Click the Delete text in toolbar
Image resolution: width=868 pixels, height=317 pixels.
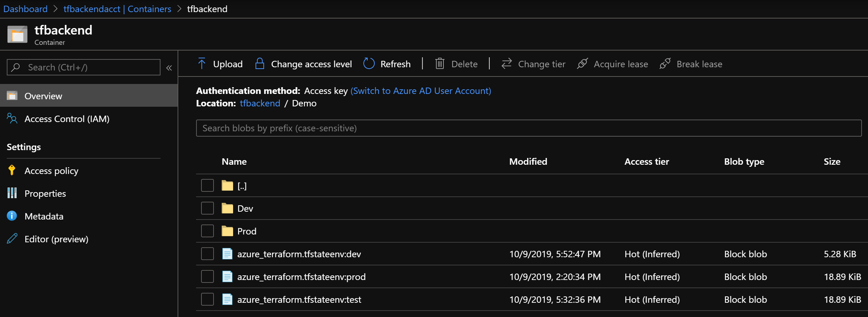464,64
